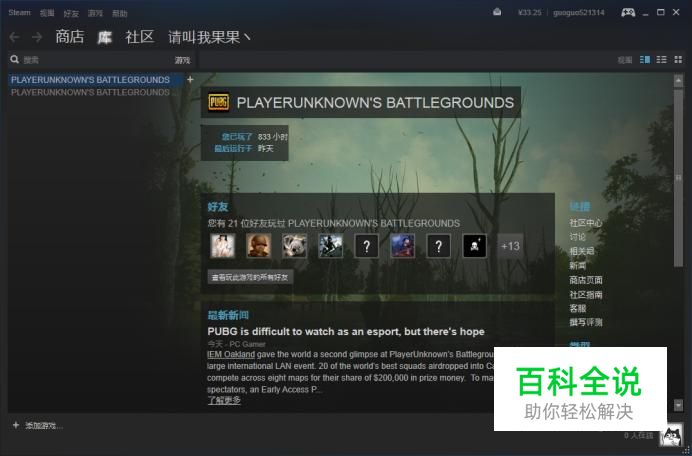Open the Steam menu
This screenshot has height=456, width=692.
coord(19,12)
